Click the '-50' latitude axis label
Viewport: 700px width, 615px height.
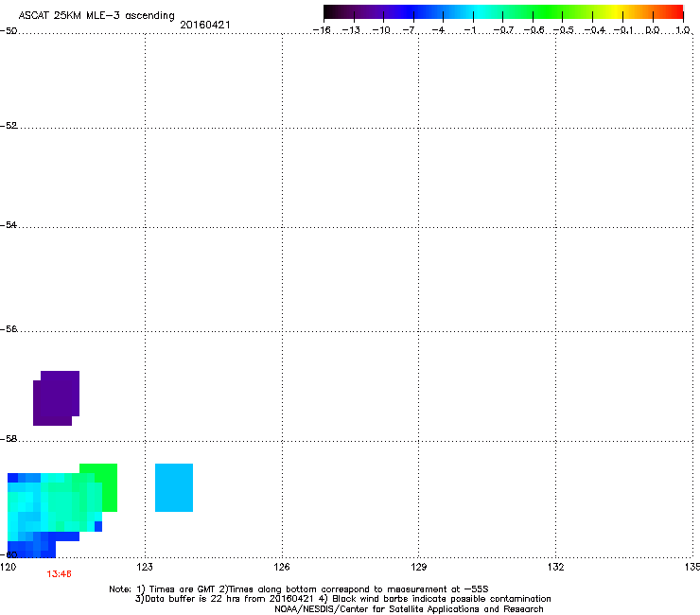tap(9, 31)
